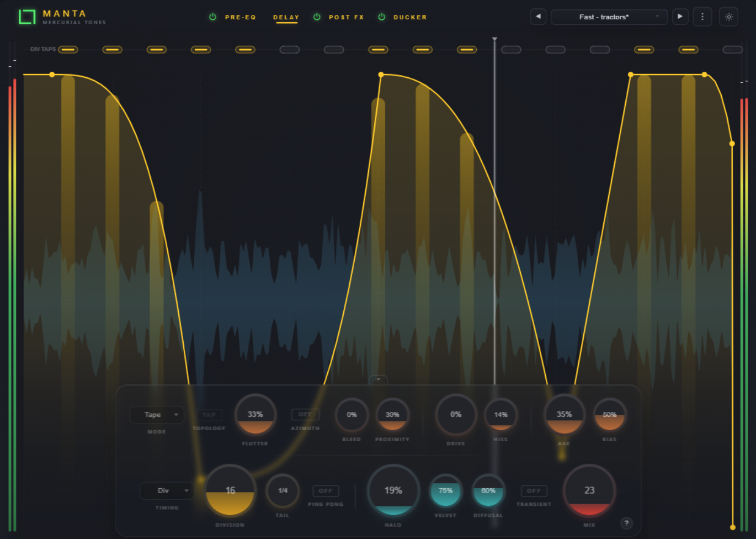Viewport: 756px width, 539px height.
Task: Open the Timing dropdown showing Div
Action: (x=167, y=490)
